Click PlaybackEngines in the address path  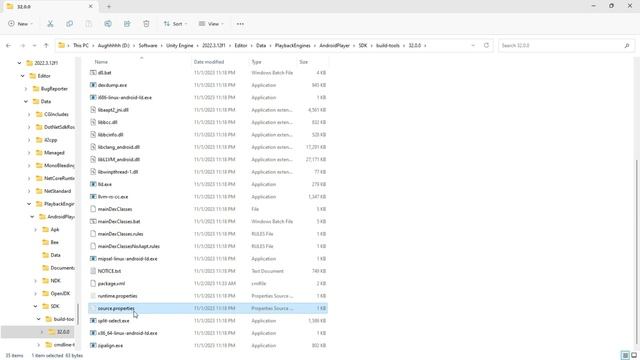coord(292,45)
